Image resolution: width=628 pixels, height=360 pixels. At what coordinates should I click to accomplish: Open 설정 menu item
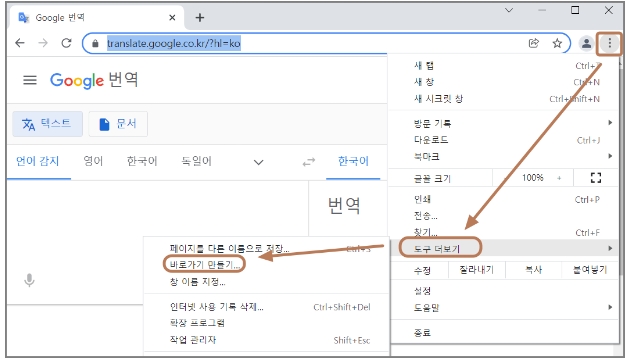(x=505, y=291)
